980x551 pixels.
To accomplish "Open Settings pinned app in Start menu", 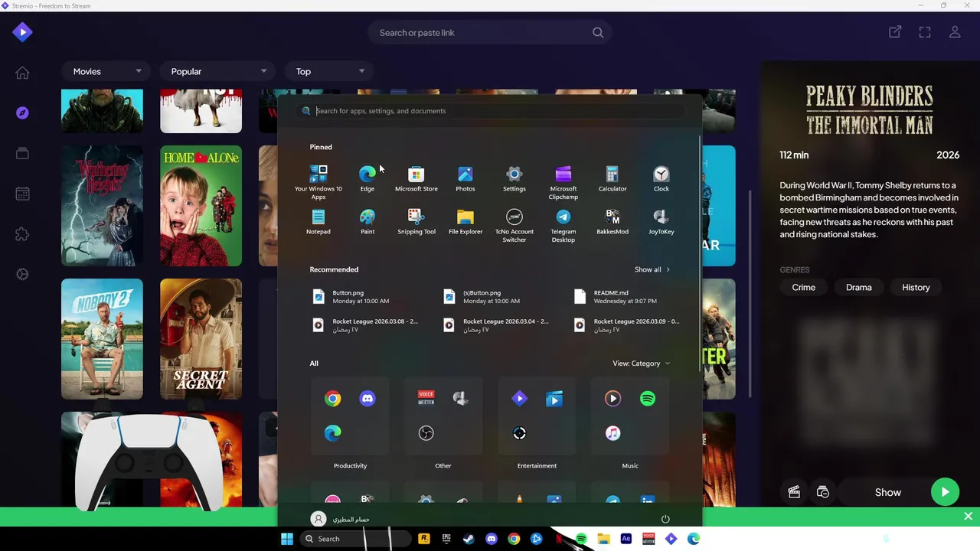I will [514, 179].
